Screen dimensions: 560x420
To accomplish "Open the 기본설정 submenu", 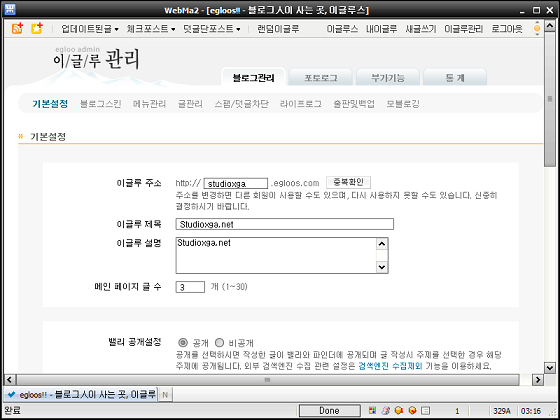I will 50,104.
